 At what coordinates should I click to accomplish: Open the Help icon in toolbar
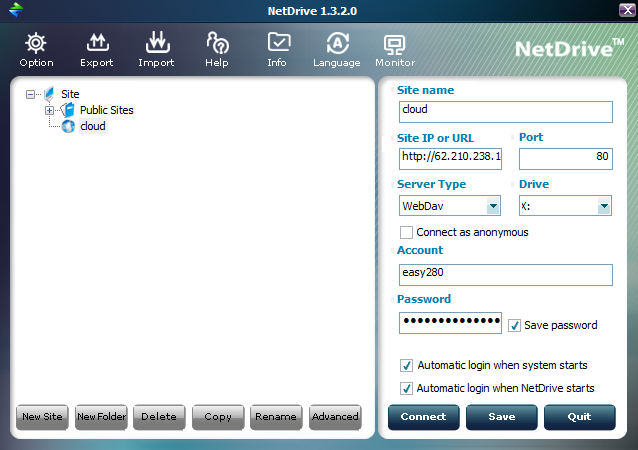[217, 43]
